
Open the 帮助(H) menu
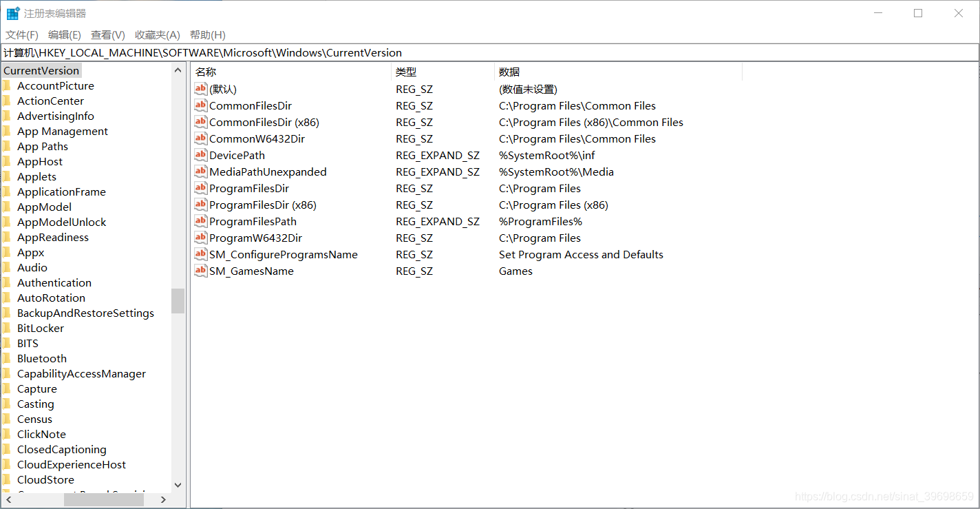point(208,34)
